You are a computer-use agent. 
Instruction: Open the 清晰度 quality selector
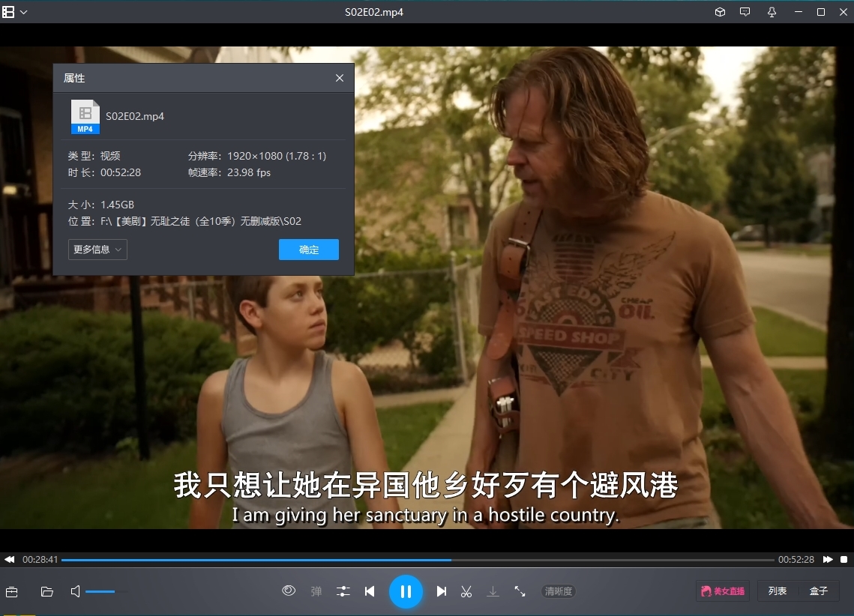(559, 591)
